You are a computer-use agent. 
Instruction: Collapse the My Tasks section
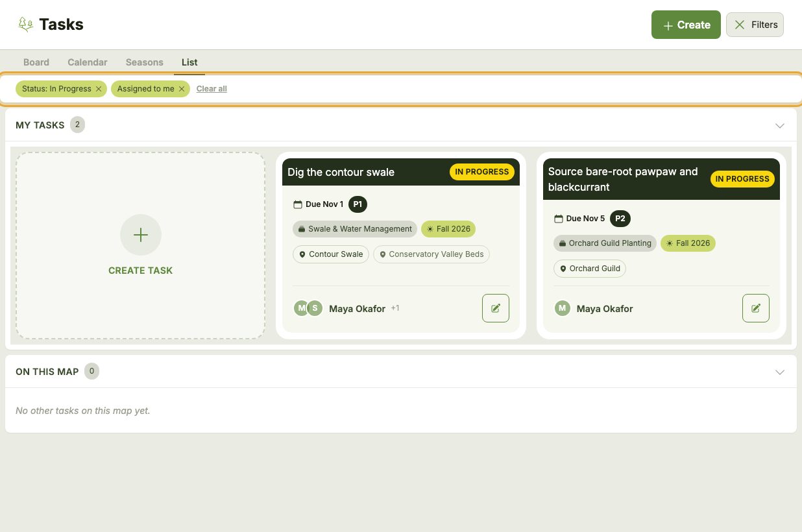pyautogui.click(x=780, y=125)
